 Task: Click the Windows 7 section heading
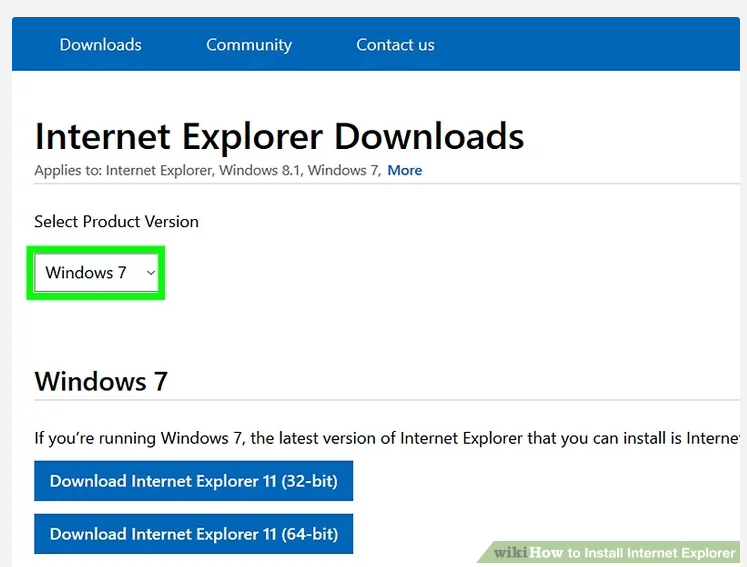coord(101,381)
